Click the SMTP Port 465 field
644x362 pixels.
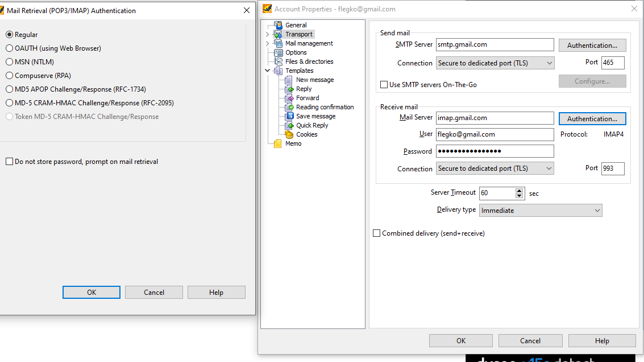pos(613,63)
